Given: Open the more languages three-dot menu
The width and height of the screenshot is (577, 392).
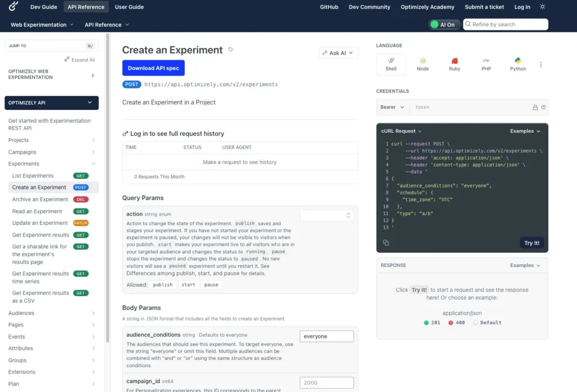Looking at the screenshot, I should pos(541,64).
